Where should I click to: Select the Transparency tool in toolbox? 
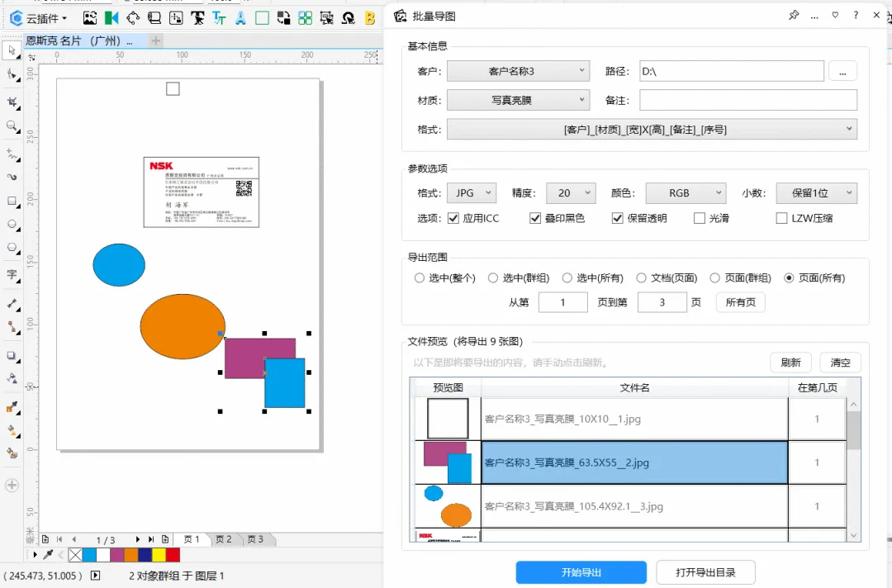[12, 378]
